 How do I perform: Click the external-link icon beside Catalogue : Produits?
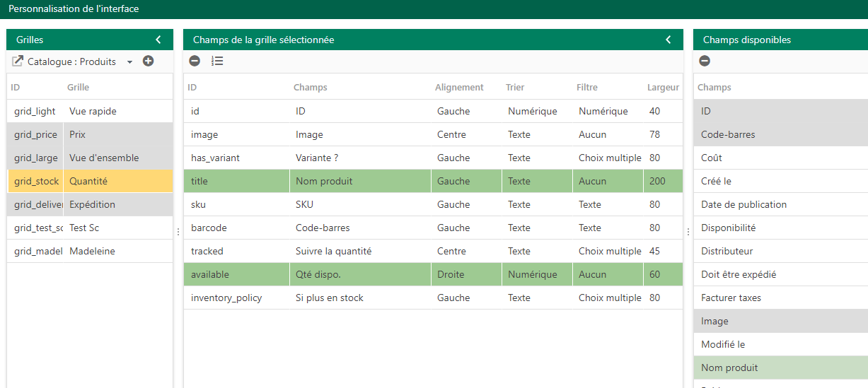(x=18, y=61)
